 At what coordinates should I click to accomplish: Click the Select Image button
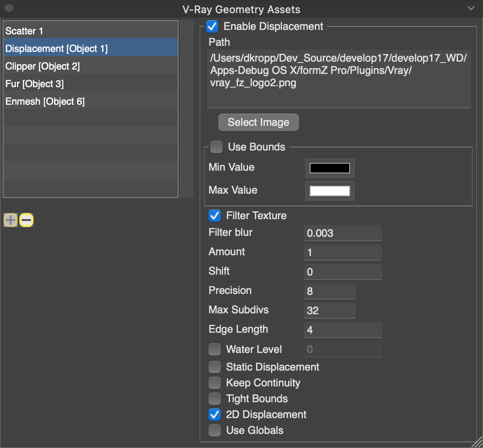259,122
